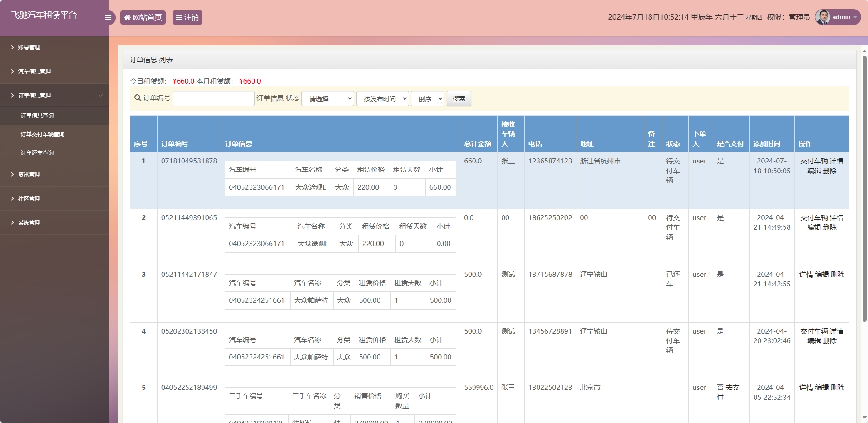Click the 注销 logout icon
This screenshot has width=868, height=423.
(179, 17)
